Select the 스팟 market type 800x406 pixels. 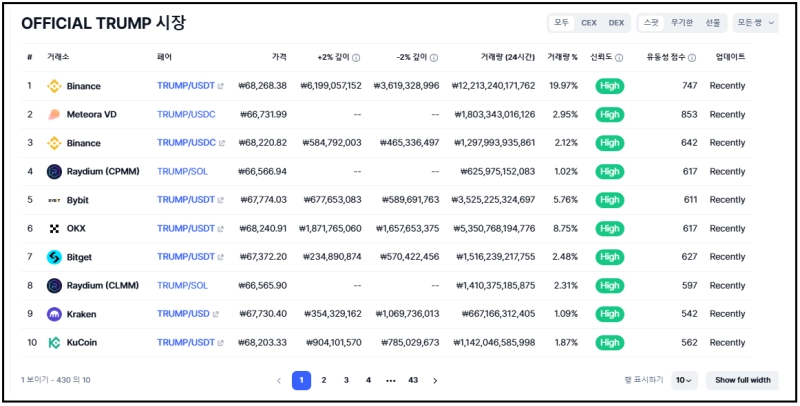pos(652,23)
